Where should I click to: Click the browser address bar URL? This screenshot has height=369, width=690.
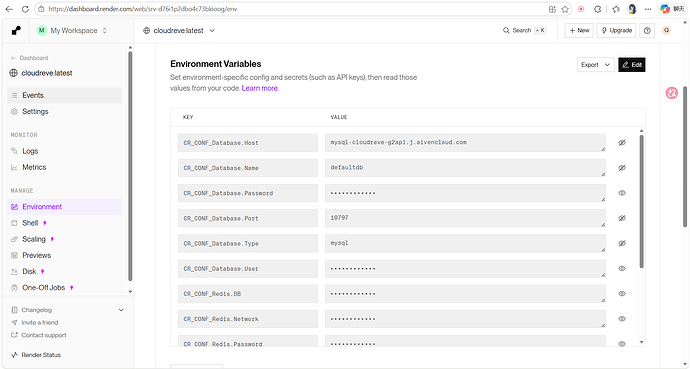(143, 9)
